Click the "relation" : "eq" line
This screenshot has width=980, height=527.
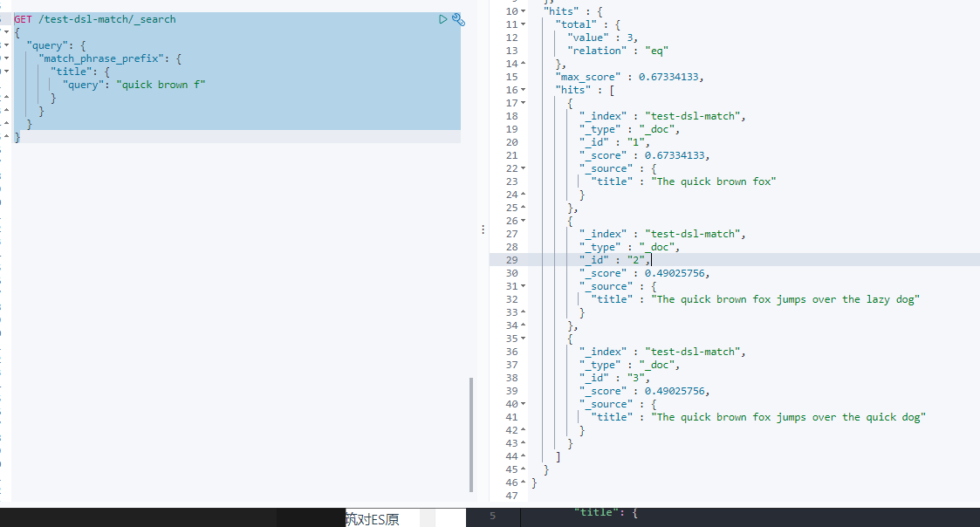tap(618, 51)
